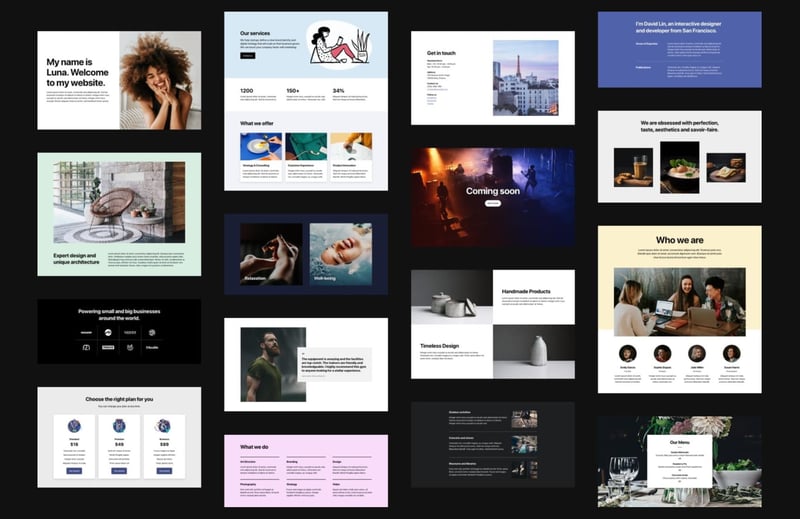Click the white circular logo in the logo grid
This screenshot has width=800, height=519.
(x=108, y=332)
